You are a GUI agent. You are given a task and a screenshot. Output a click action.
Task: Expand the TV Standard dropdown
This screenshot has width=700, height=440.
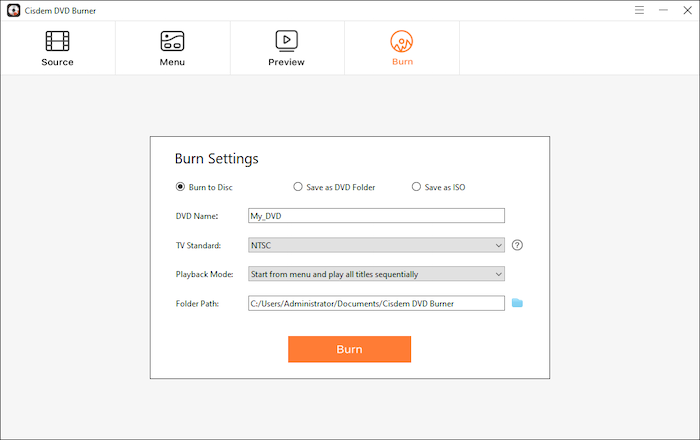[376, 245]
